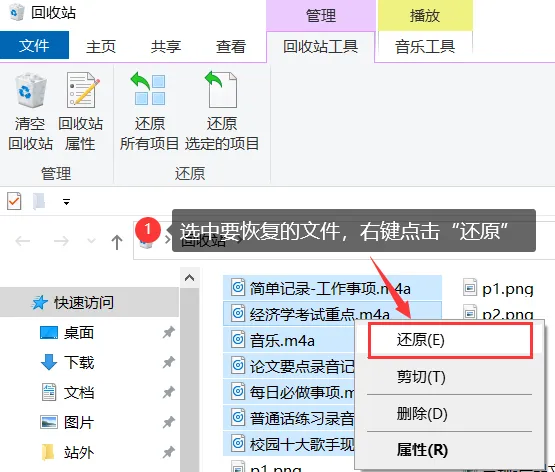Open the customize quick access toolbar dropdown

(x=66, y=202)
